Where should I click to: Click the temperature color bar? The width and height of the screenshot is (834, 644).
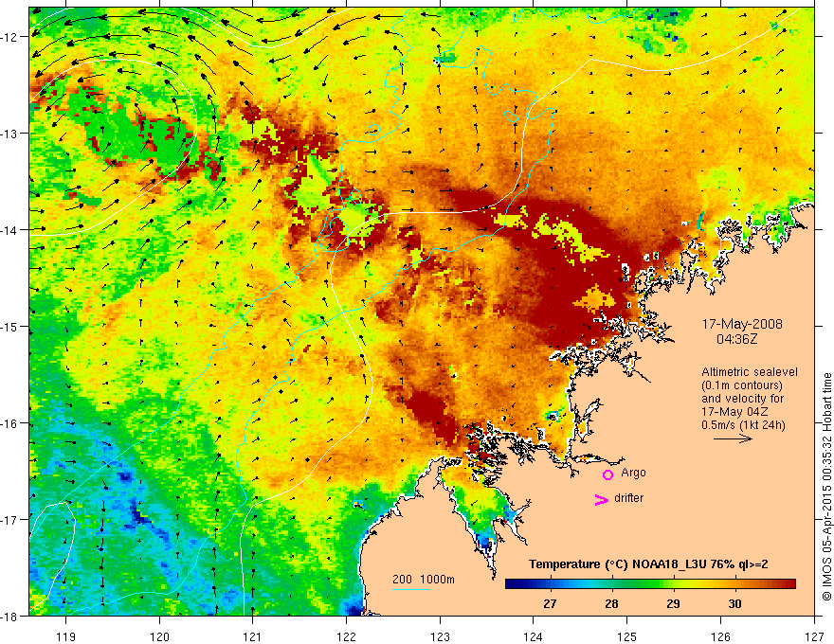click(x=650, y=583)
